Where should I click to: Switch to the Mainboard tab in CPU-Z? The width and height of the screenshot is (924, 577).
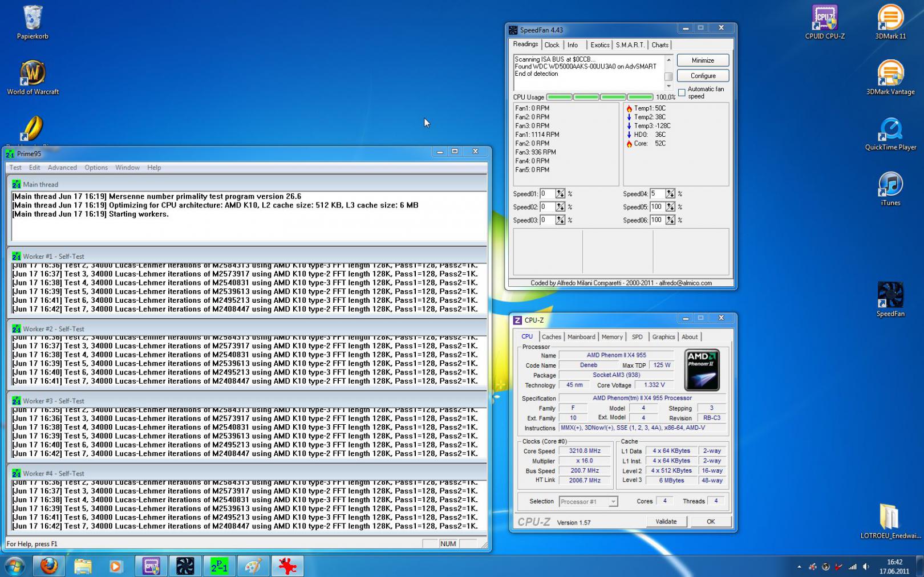(581, 337)
